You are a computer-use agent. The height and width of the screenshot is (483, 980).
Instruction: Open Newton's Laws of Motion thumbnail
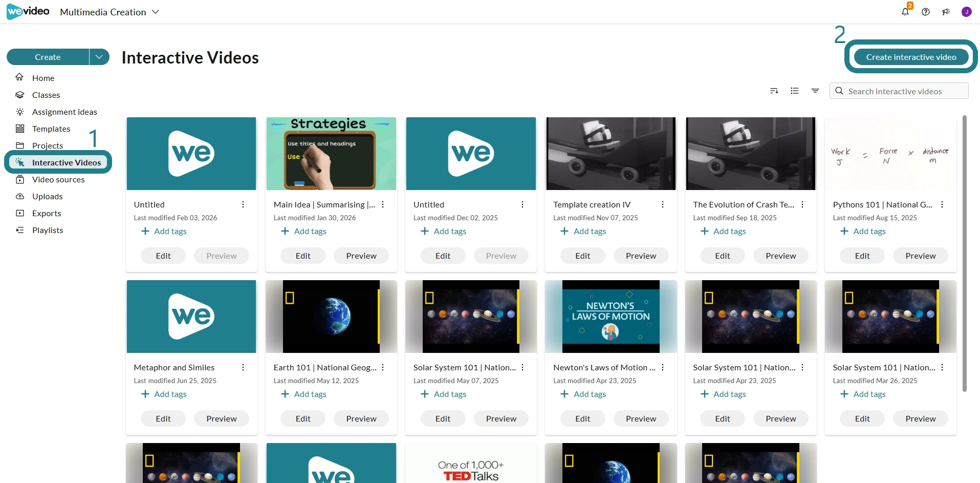coord(611,317)
